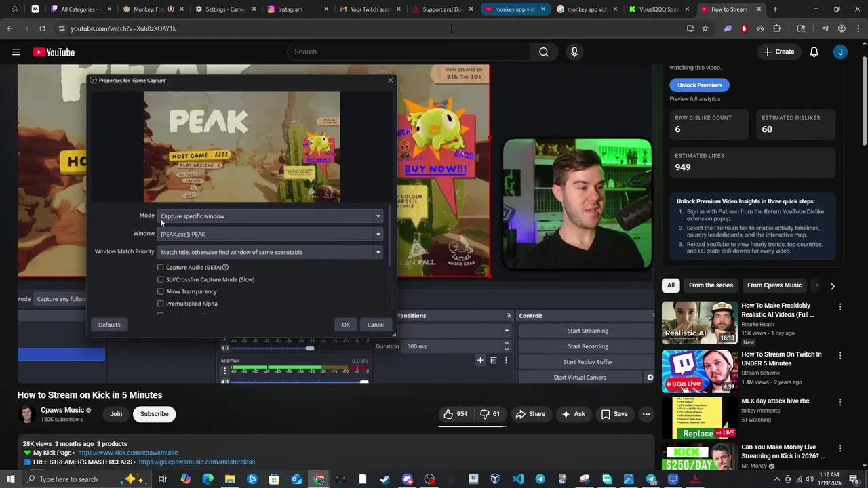Click Start Recording in OBS
Image resolution: width=868 pixels, height=488 pixels.
pyautogui.click(x=587, y=346)
